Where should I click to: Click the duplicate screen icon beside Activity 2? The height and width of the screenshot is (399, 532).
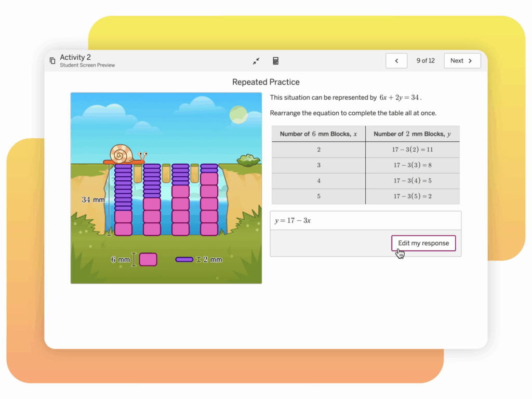tap(52, 60)
